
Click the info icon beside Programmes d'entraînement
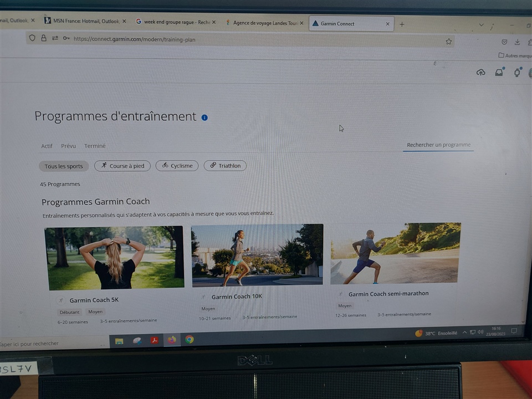(204, 117)
